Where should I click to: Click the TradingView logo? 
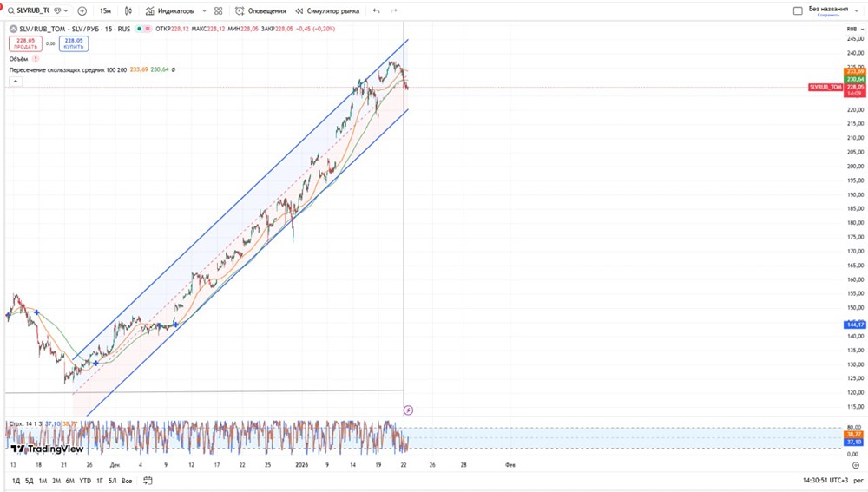47,449
